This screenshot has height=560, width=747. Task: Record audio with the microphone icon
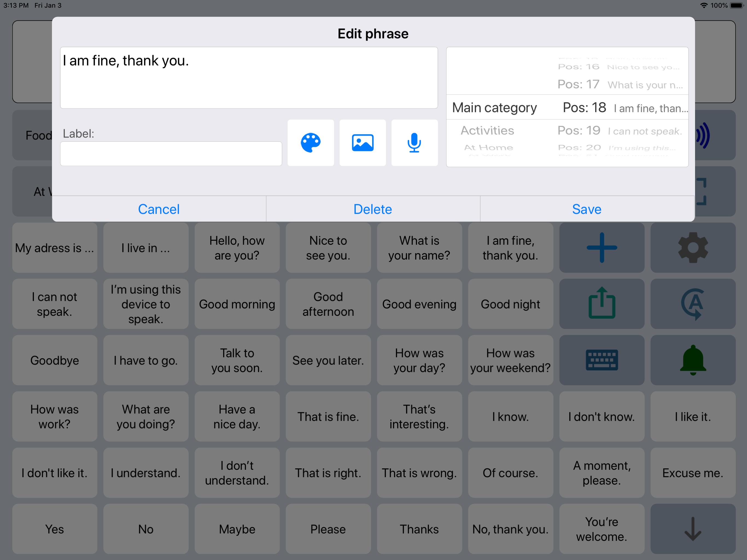click(414, 142)
